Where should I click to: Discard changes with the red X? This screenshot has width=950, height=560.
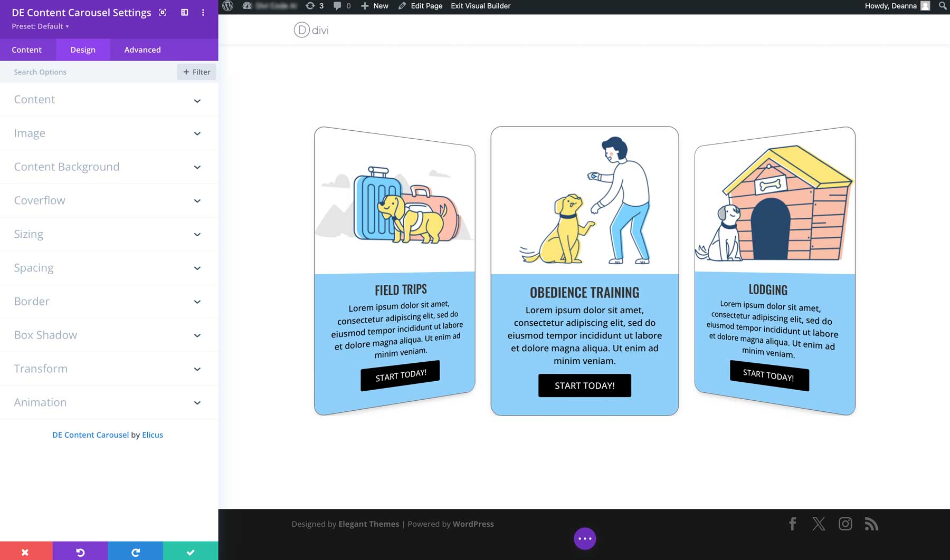pos(26,551)
